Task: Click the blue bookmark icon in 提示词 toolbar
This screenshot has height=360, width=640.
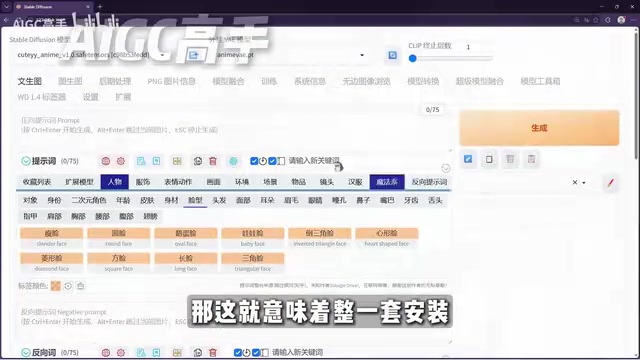Action: pyautogui.click(x=156, y=161)
